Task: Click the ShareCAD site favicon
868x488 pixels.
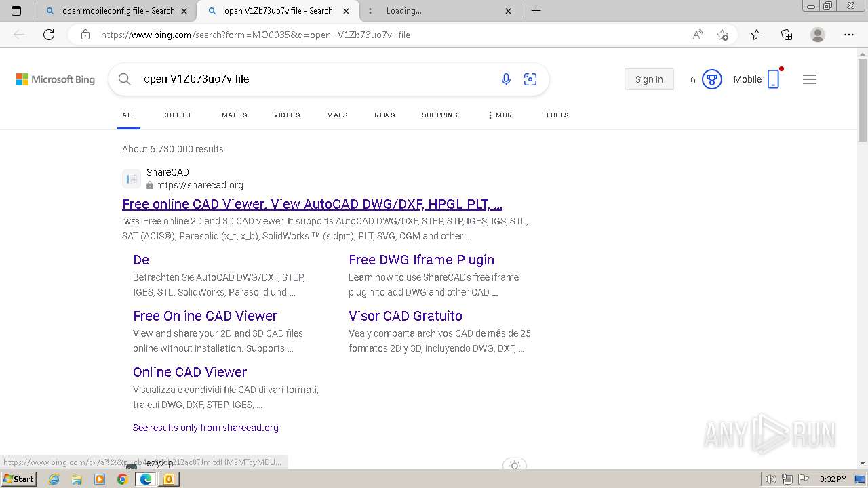Action: [132, 179]
